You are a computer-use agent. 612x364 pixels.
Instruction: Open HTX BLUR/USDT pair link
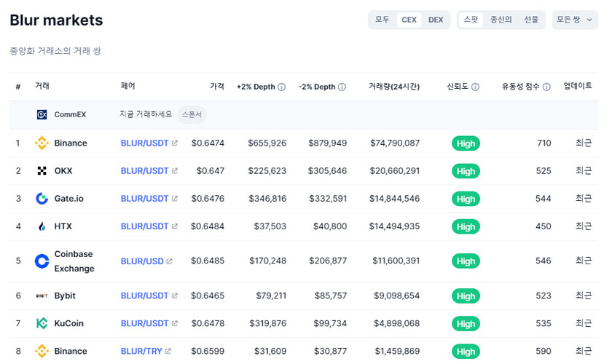coord(144,226)
